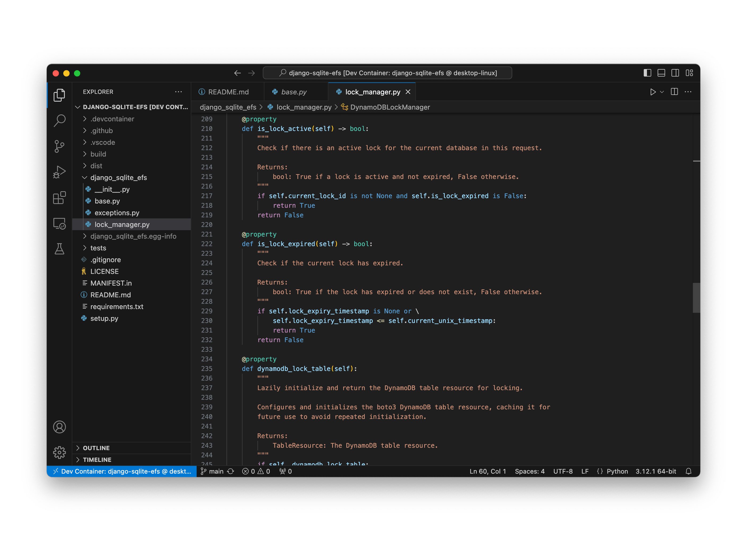747x560 pixels.
Task: Select the lock_manager.py tab
Action: [372, 92]
